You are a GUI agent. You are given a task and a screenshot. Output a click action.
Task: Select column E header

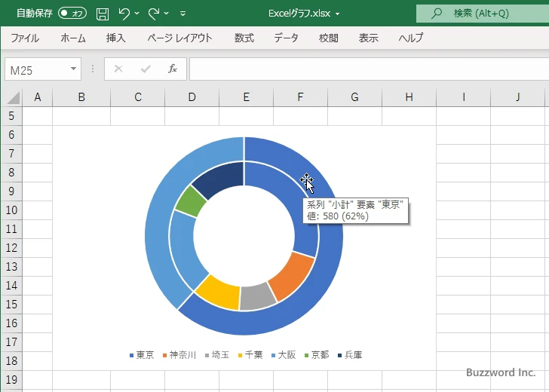pos(246,97)
